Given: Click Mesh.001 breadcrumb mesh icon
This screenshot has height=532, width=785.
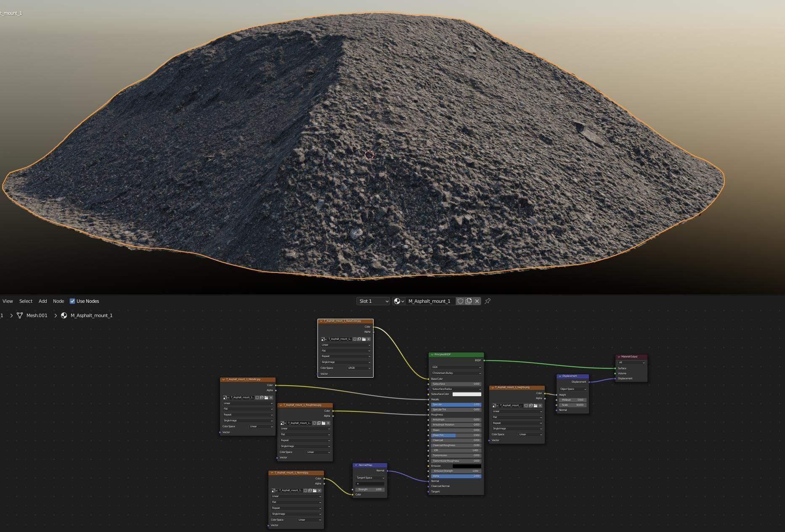Looking at the screenshot, I should 20,315.
